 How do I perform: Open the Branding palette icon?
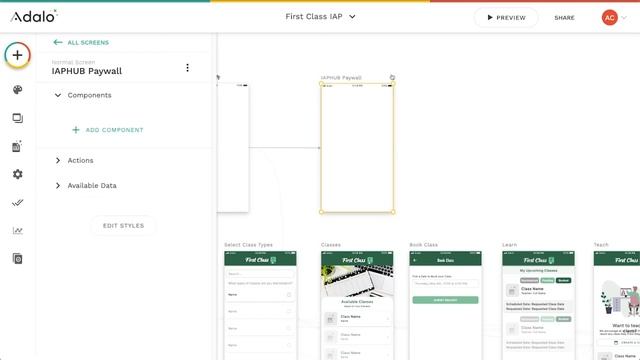(18, 90)
